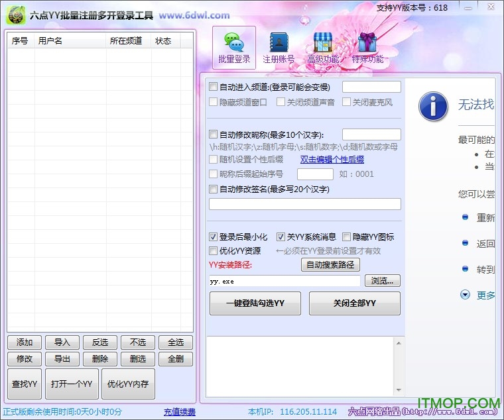
Task: Minimize the window using the title bar button
Action: coord(468,7)
